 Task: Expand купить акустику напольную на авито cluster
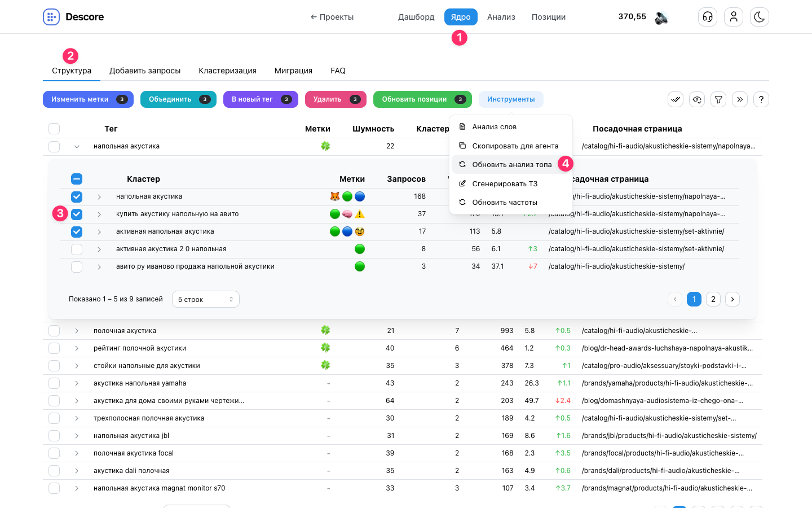tap(99, 214)
